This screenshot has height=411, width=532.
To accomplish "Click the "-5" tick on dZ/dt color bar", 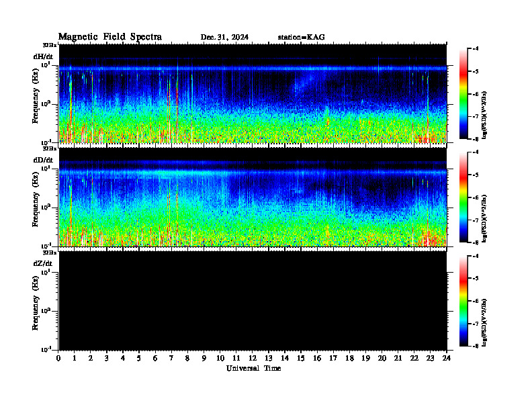I will coord(476,279).
